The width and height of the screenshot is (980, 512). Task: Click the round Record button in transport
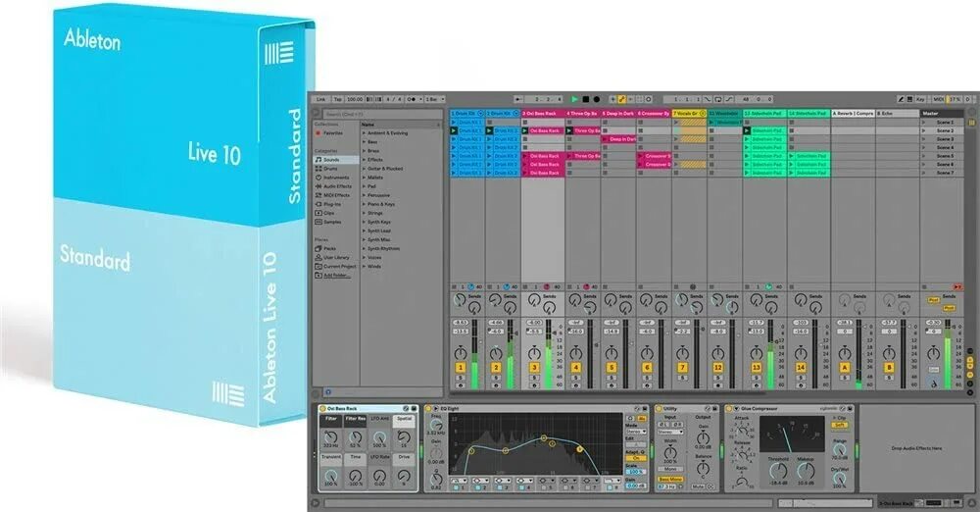point(596,99)
